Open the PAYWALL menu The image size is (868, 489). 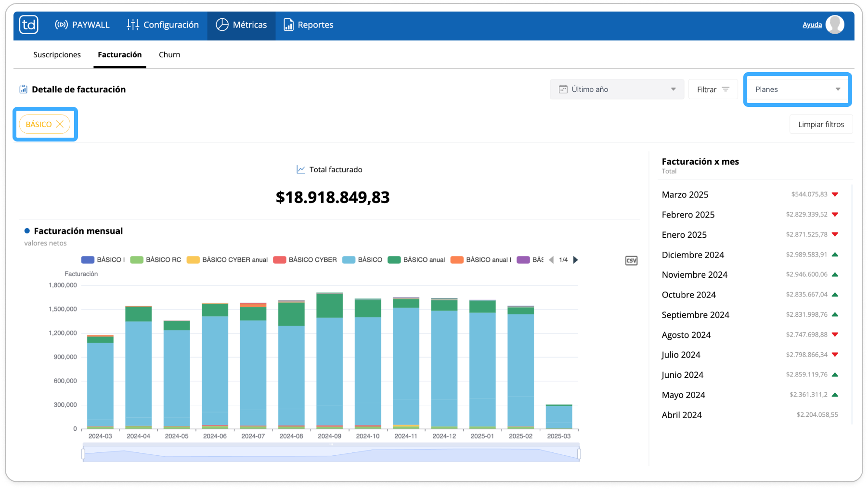click(x=82, y=25)
